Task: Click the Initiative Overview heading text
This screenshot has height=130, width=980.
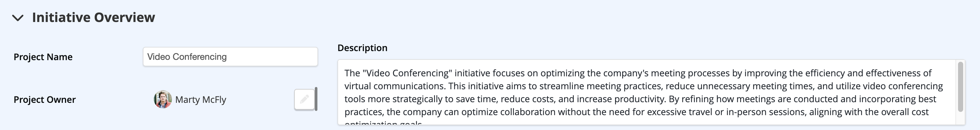Action: coord(94,17)
